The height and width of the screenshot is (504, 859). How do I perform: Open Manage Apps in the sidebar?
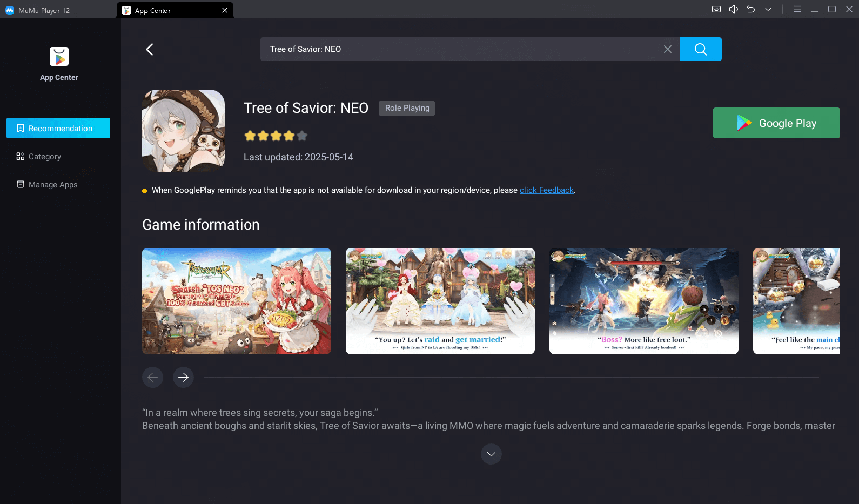coord(58,185)
